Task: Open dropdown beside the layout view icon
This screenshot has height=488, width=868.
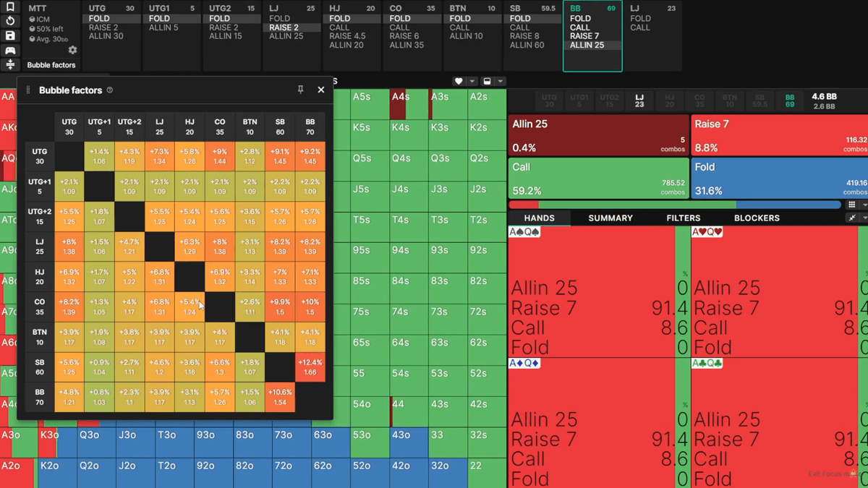Action: tap(501, 81)
